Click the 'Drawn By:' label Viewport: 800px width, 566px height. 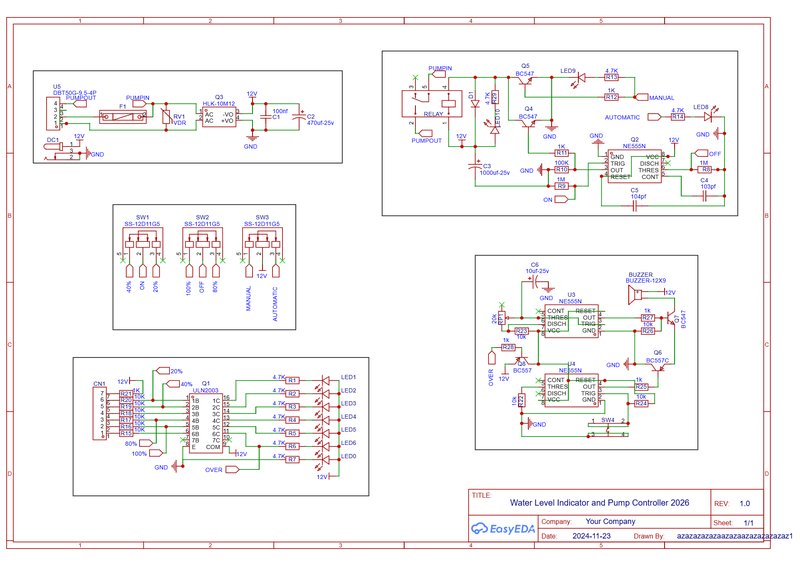[648, 536]
